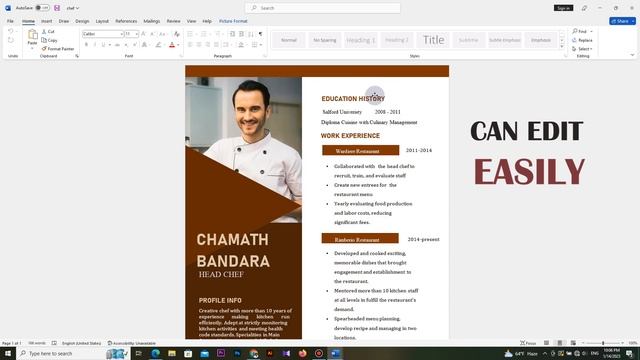
Task: Click the Replace button in Editing
Action: coord(582,40)
